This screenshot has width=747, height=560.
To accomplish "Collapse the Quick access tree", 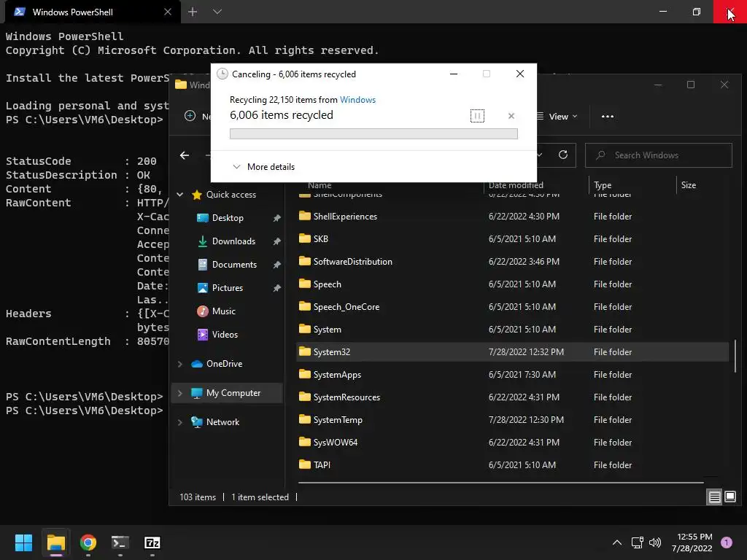I will pos(180,194).
